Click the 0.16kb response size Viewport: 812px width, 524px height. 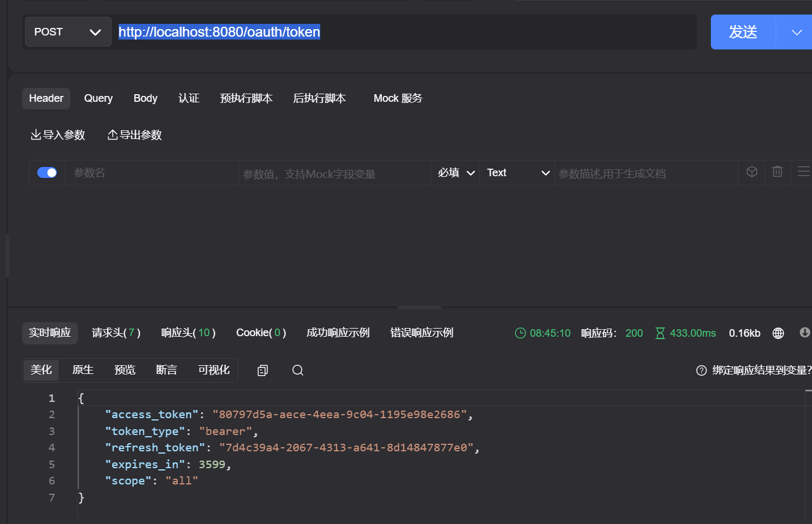[x=745, y=333]
